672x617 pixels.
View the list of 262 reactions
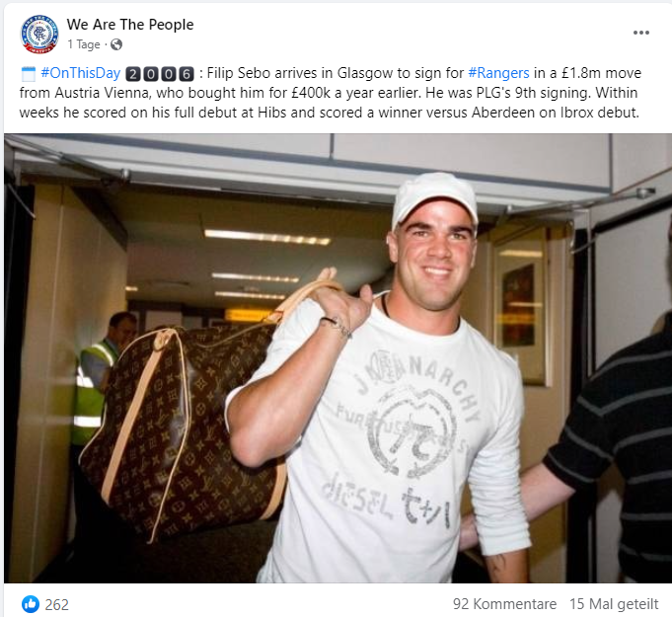[x=56, y=604]
